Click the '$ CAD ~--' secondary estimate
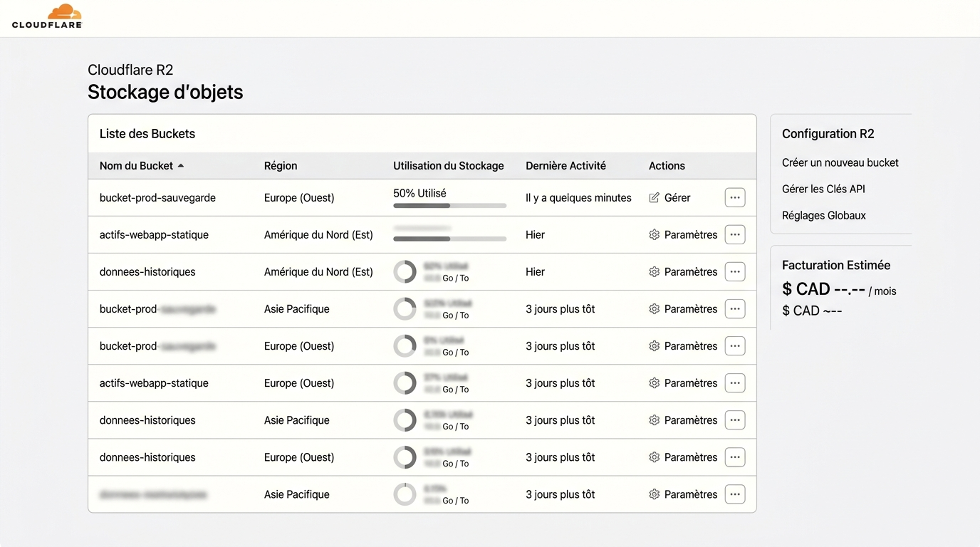This screenshot has height=547, width=980. (812, 311)
